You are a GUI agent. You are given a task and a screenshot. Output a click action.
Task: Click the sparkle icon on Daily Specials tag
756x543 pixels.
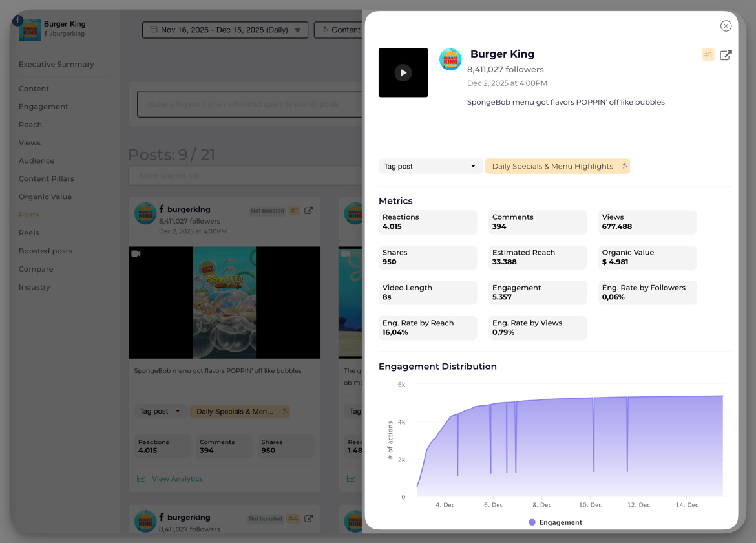click(x=624, y=166)
